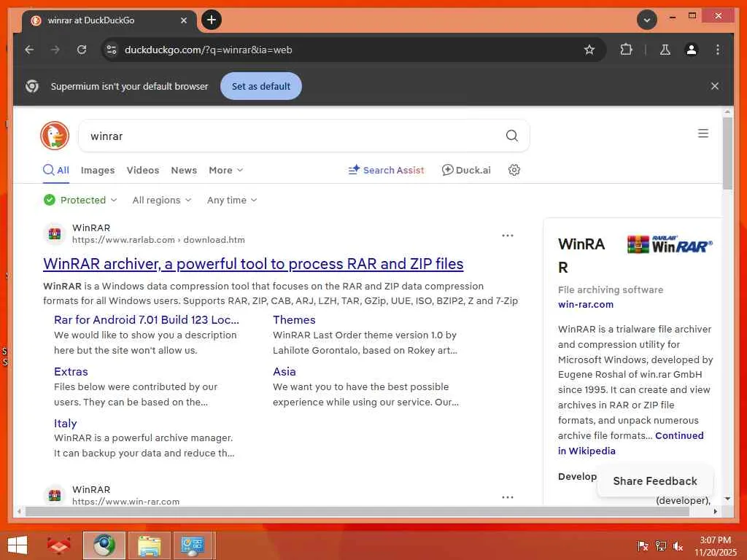Image resolution: width=747 pixels, height=560 pixels.
Task: Open https://www.rarlab.com download.htm URL link
Action: 158,240
